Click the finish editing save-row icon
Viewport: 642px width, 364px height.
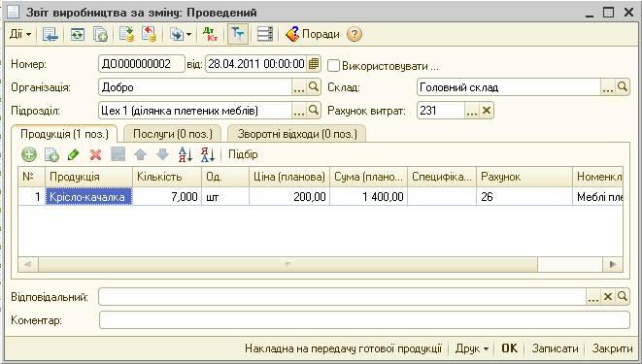pos(118,154)
